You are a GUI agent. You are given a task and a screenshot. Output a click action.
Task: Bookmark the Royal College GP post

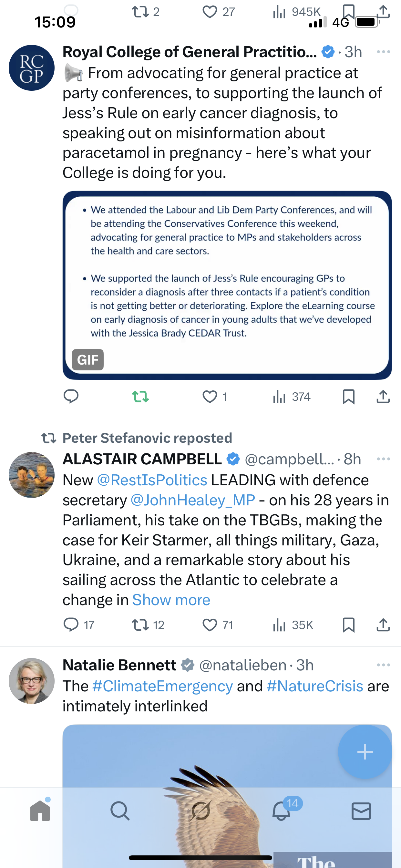(x=348, y=397)
